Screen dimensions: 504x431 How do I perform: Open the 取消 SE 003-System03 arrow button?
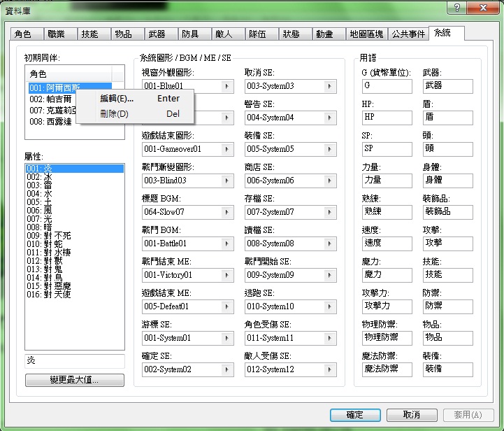point(329,86)
